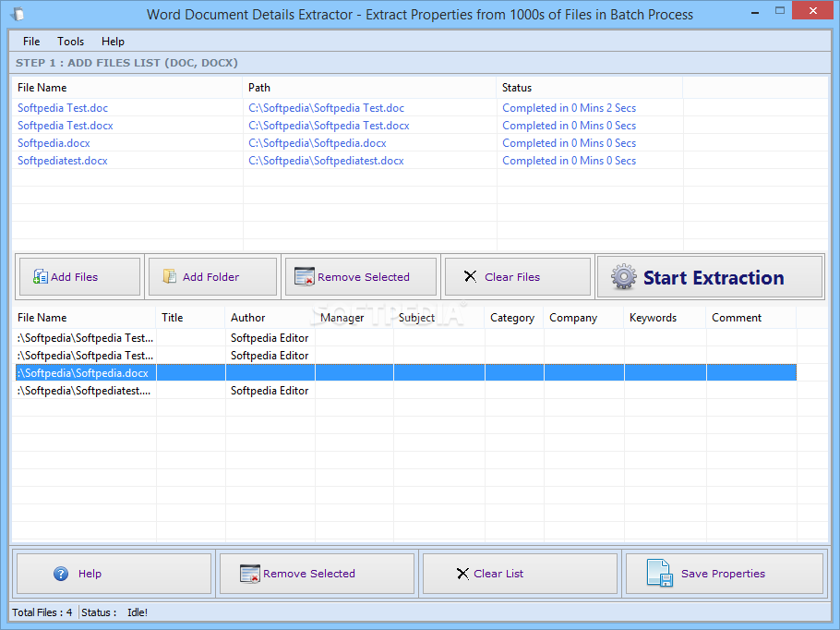Sort results by Title column header
This screenshot has height=630, width=840.
pyautogui.click(x=190, y=318)
